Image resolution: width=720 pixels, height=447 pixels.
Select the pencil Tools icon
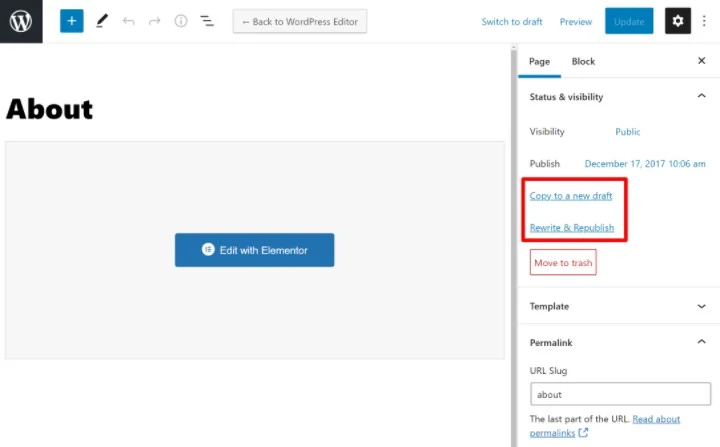click(101, 21)
